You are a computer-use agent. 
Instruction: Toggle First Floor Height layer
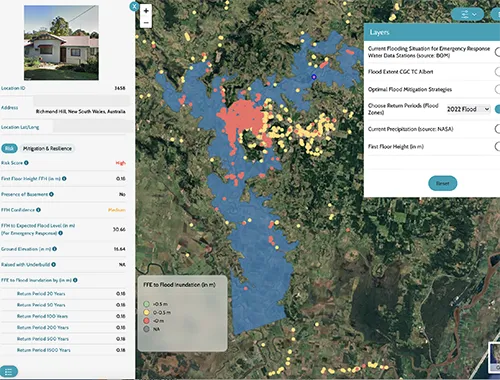tap(497, 146)
